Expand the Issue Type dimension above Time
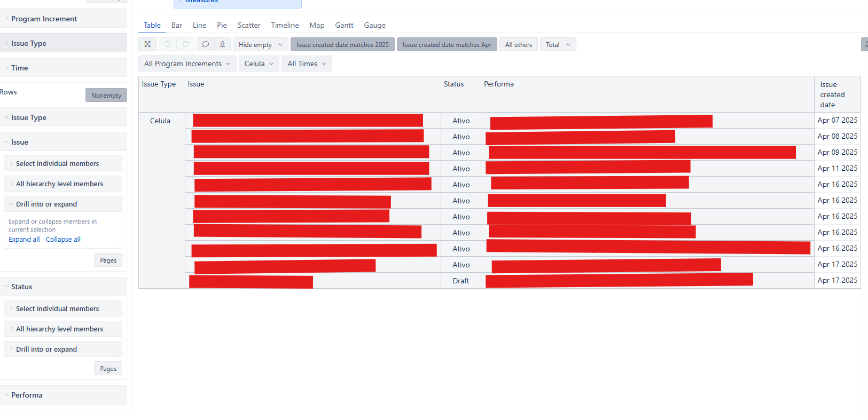Screen dimensions: 868x420 coord(64,43)
